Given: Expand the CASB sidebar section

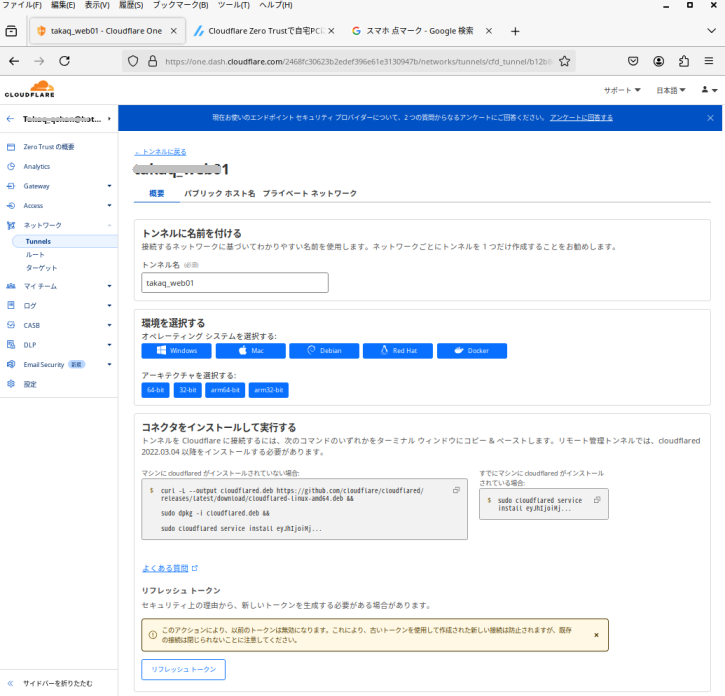Looking at the screenshot, I should tap(109, 325).
